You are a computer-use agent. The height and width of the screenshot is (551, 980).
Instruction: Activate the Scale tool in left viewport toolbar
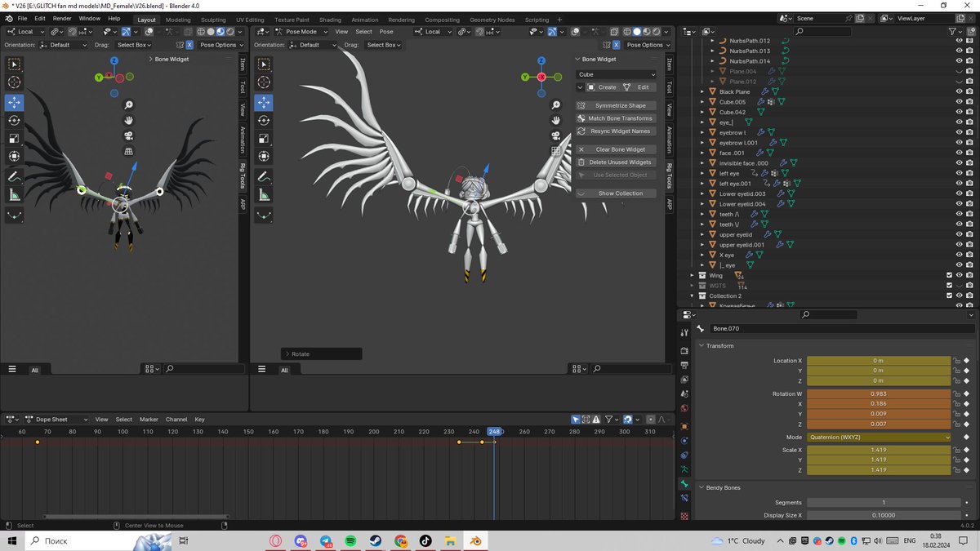pos(15,138)
